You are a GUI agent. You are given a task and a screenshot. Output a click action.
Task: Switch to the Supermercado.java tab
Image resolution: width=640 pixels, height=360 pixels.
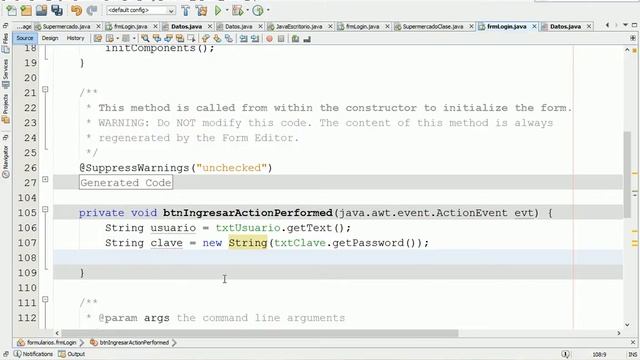coord(66,27)
